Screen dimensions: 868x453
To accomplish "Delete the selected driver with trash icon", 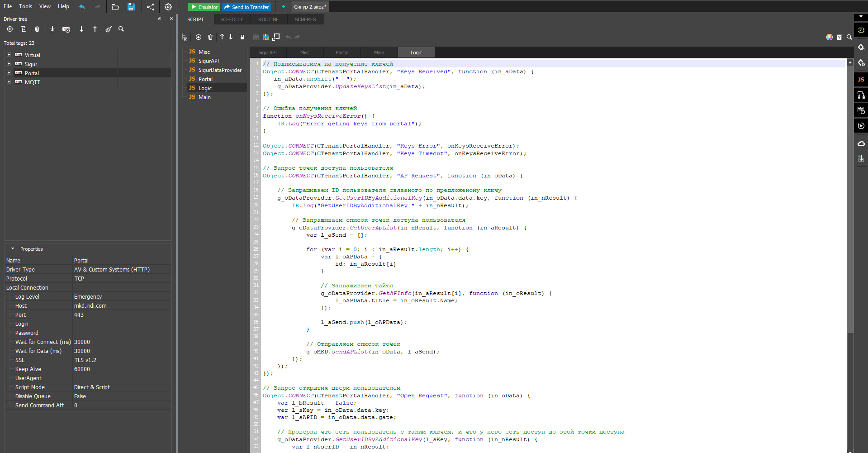I will point(37,29).
